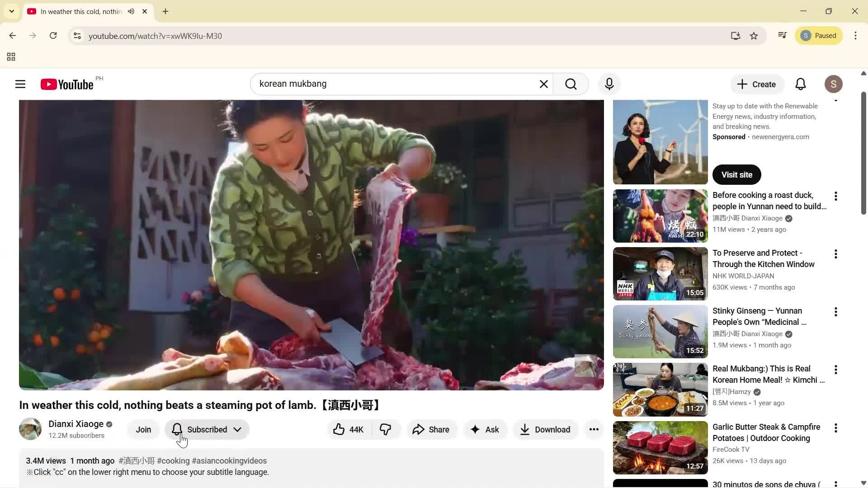Open YouTube notifications bell
The image size is (868, 488).
(x=800, y=84)
